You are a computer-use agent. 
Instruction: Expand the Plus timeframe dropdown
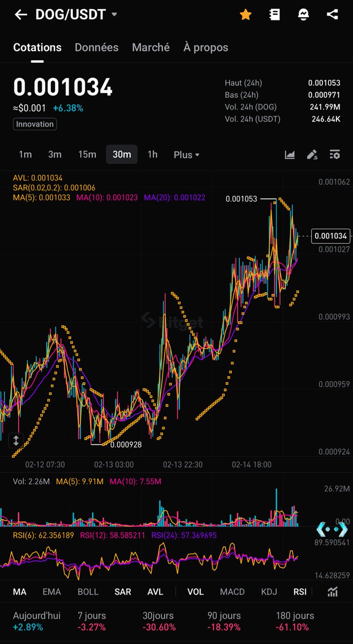coord(187,155)
